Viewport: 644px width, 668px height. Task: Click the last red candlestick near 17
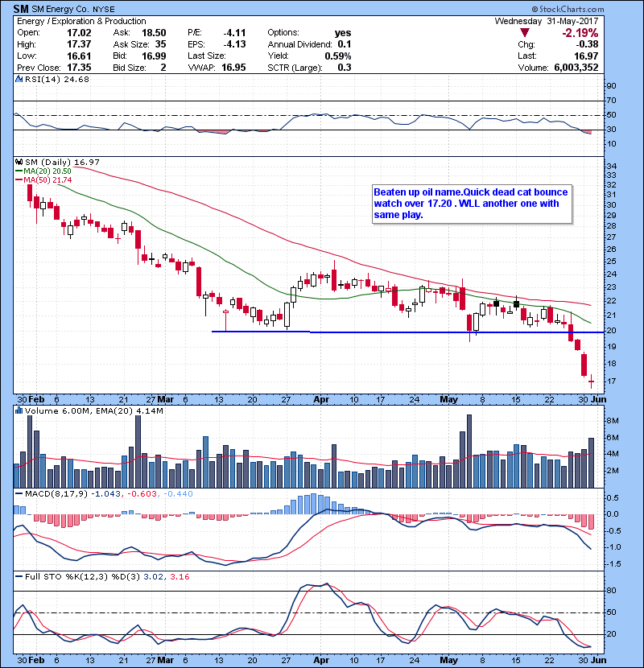tap(592, 381)
